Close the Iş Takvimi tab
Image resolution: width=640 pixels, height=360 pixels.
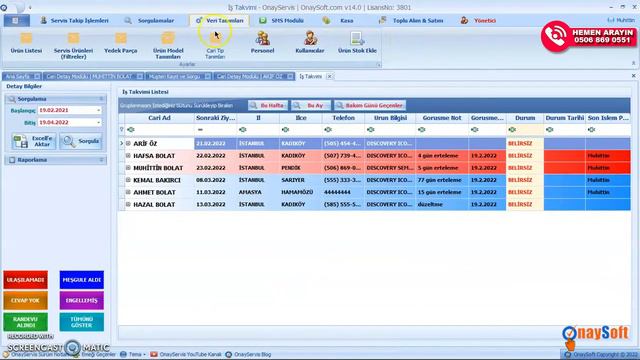(x=329, y=76)
